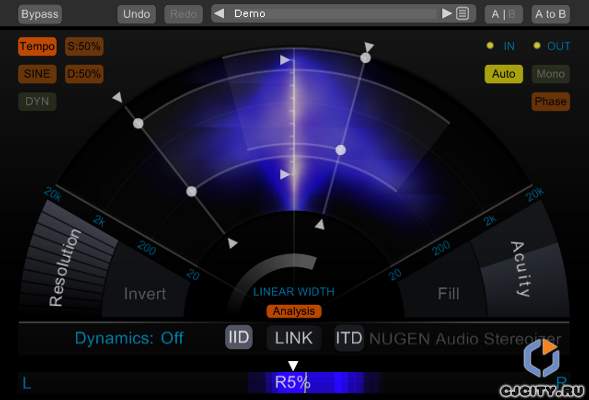The height and width of the screenshot is (400, 589).
Task: Go to previous preset arrow
Action: [219, 14]
